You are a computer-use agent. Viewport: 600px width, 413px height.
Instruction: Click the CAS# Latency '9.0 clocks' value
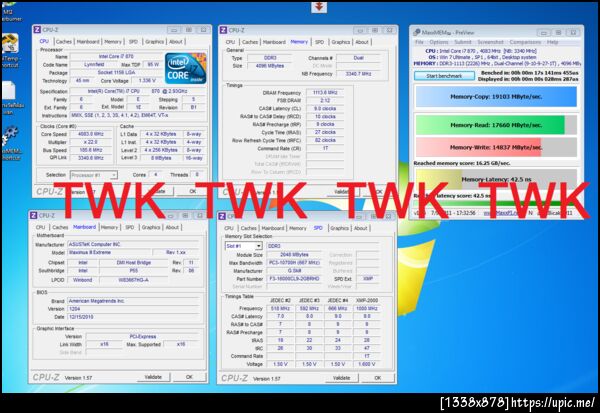(325, 109)
